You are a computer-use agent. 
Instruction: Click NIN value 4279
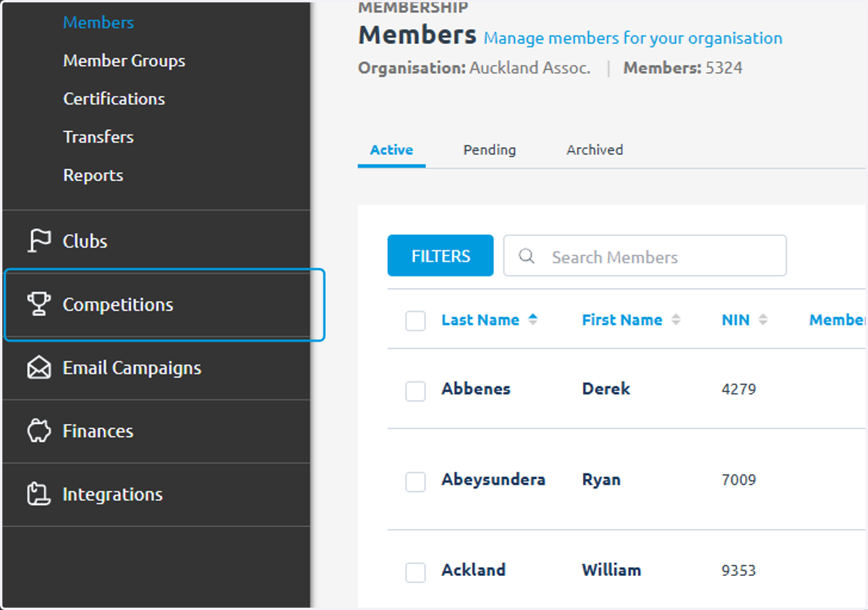pyautogui.click(x=739, y=389)
